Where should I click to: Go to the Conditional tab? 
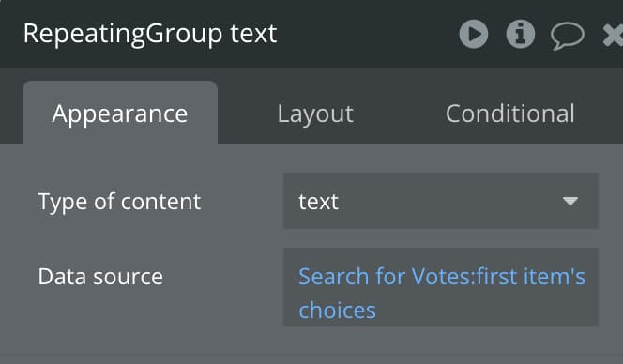pos(510,114)
